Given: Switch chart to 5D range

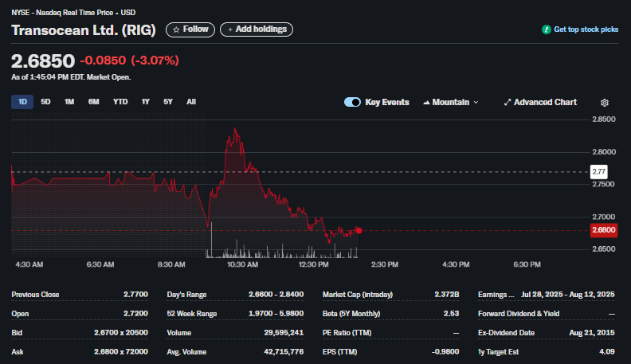Looking at the screenshot, I should click(x=45, y=102).
